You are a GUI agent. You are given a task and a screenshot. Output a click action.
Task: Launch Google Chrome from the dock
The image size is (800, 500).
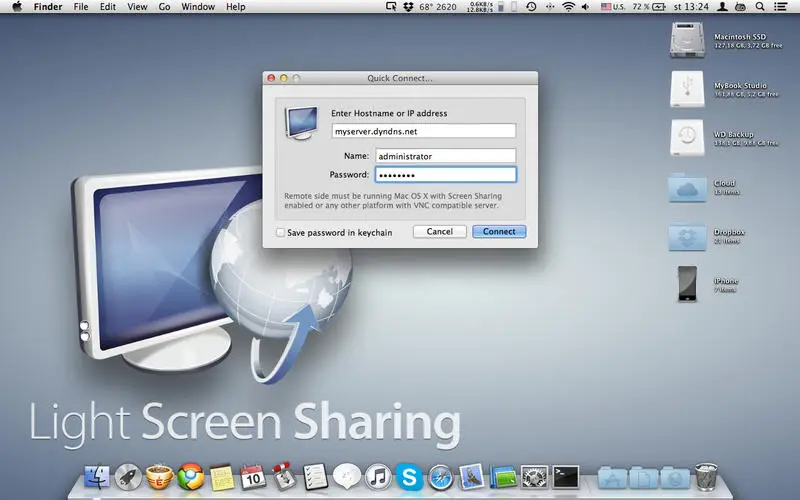[190, 477]
